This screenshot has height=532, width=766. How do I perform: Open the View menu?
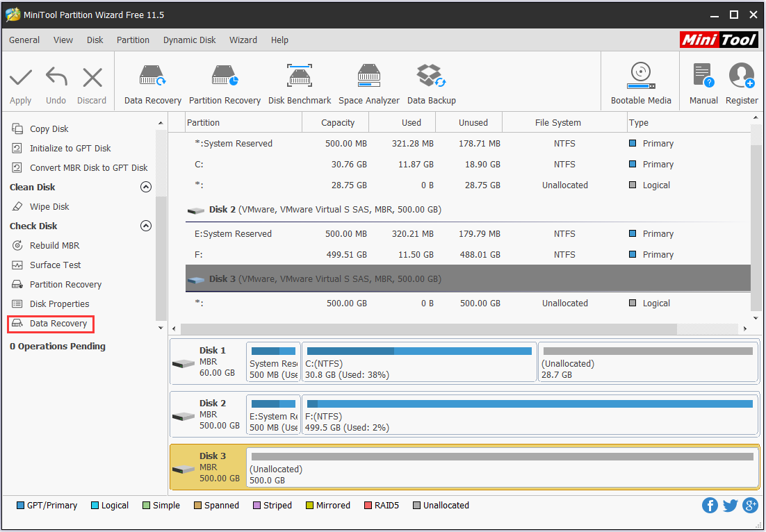click(63, 40)
